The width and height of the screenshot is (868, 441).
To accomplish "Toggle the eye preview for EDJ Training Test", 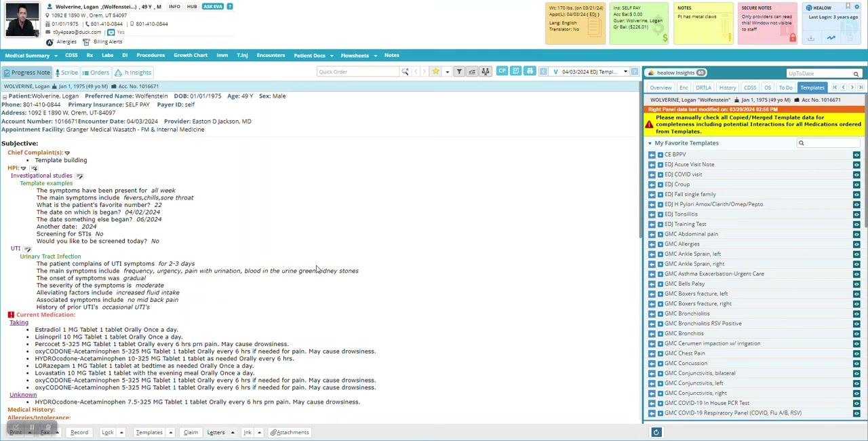I will coord(856,225).
